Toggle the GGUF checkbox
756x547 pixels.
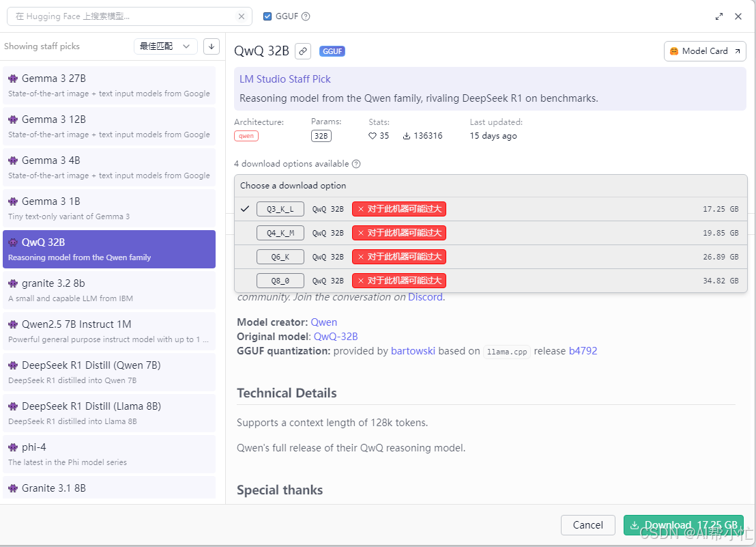coord(267,16)
